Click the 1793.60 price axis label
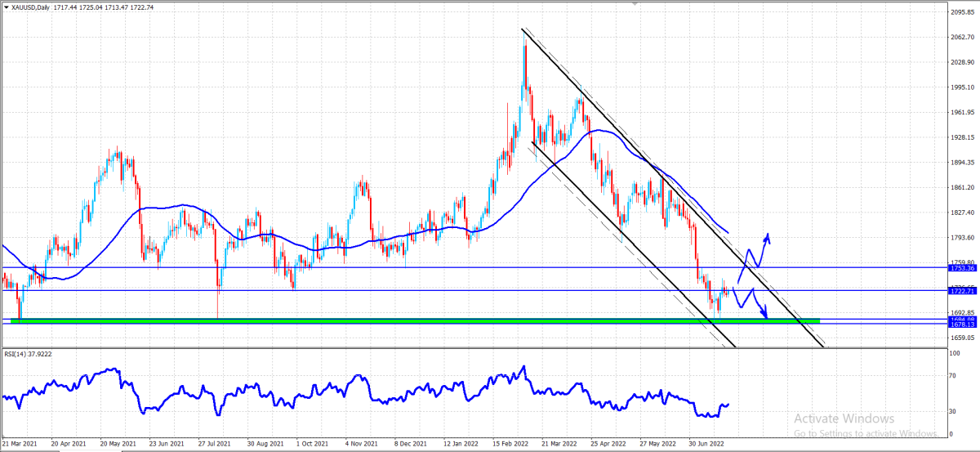980x452 pixels. coord(963,238)
